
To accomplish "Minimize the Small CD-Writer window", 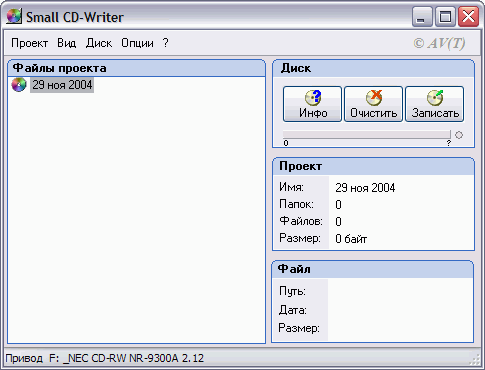I will click(x=422, y=17).
